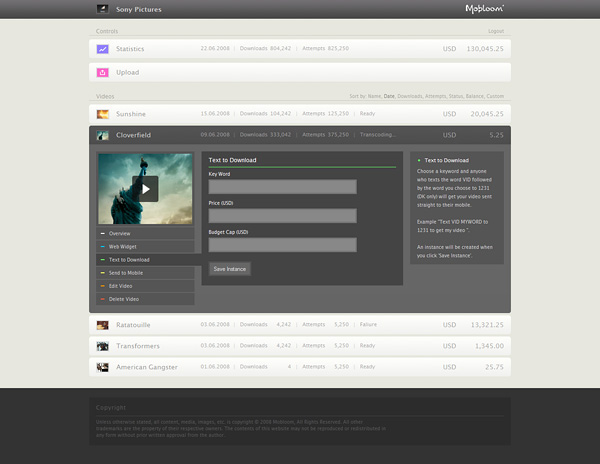The image size is (600, 464).
Task: Expand the Statistics row
Action: [300, 49]
